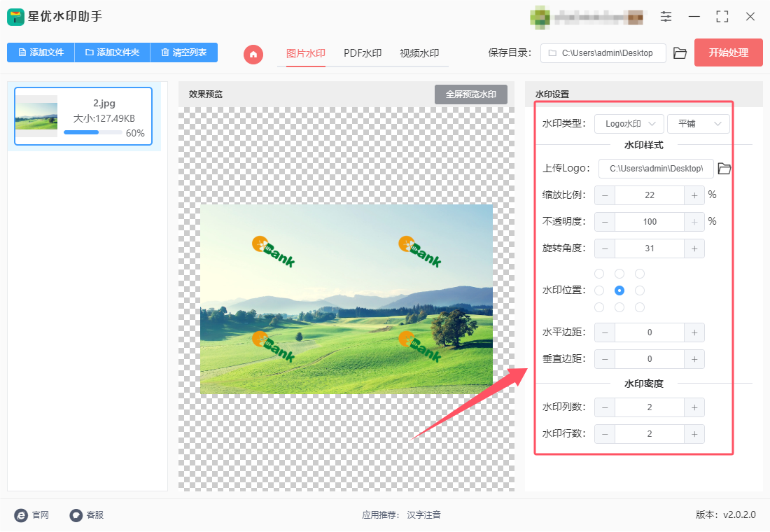
Task: Decrease 水平边距 with minus button
Action: (605, 332)
